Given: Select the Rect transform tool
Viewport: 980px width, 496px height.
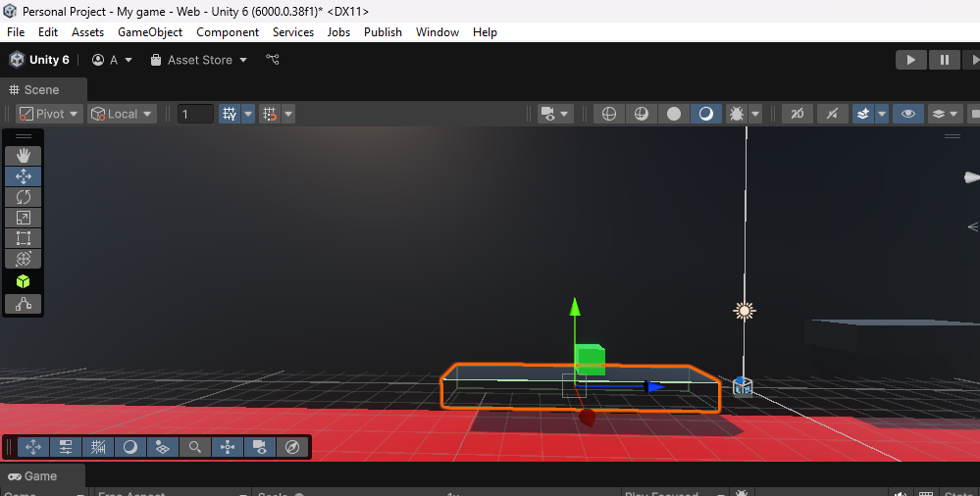Looking at the screenshot, I should tap(23, 238).
